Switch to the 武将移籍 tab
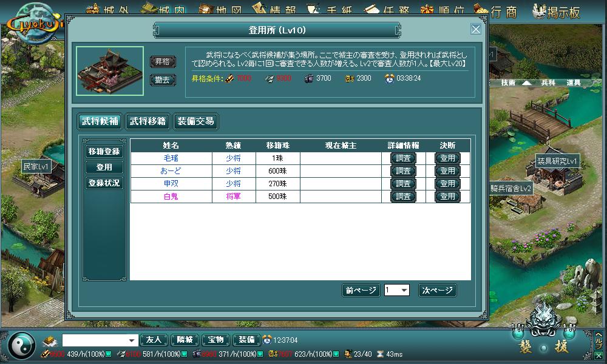This screenshot has width=607, height=364. [x=148, y=121]
